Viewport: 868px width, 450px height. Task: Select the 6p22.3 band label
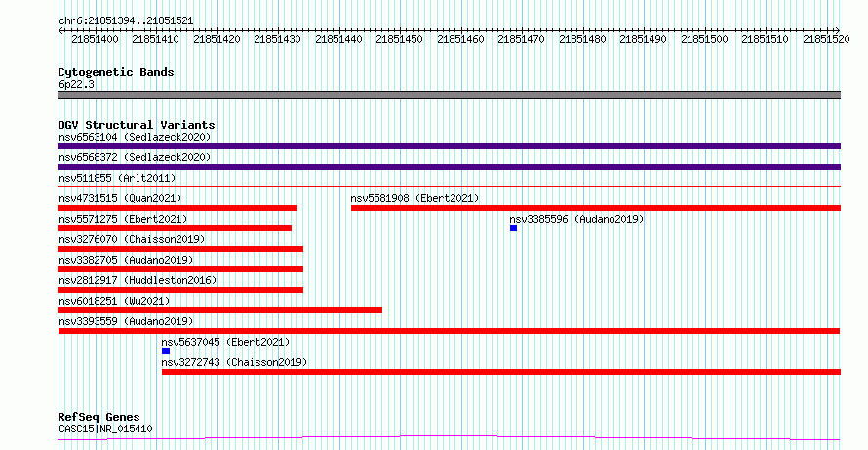tap(76, 84)
